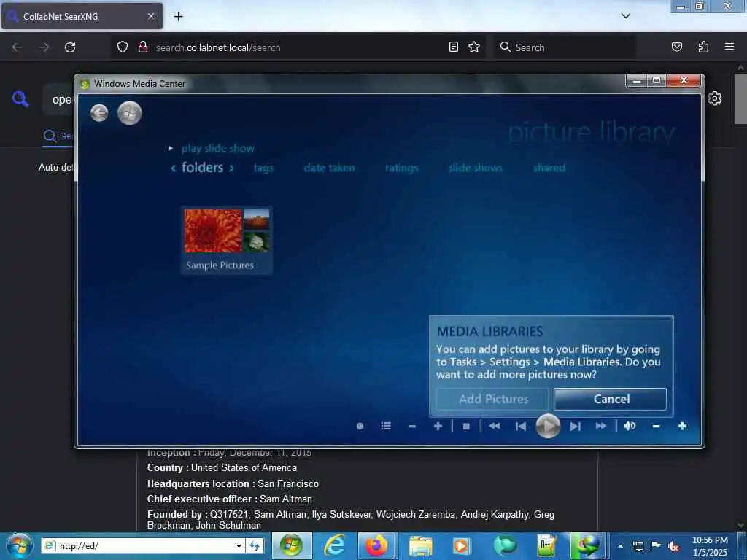The width and height of the screenshot is (747, 560).
Task: Expand the taskbar address dropdown
Action: click(x=239, y=545)
